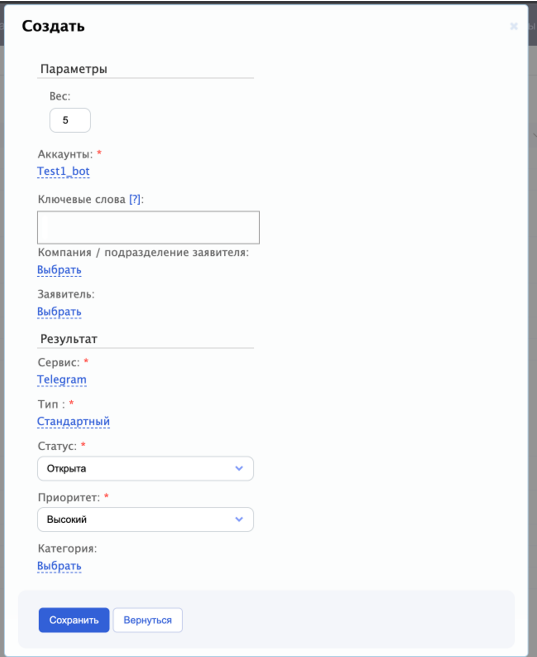Click the Результат section heading
Viewport: 537px width, 657px height.
click(69, 339)
